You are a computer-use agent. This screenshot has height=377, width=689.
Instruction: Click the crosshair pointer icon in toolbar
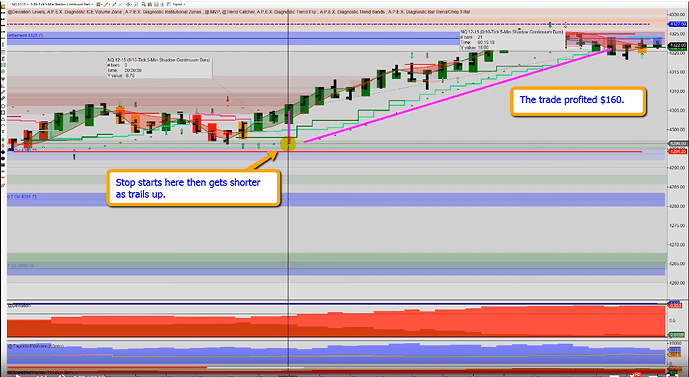coord(127,4)
